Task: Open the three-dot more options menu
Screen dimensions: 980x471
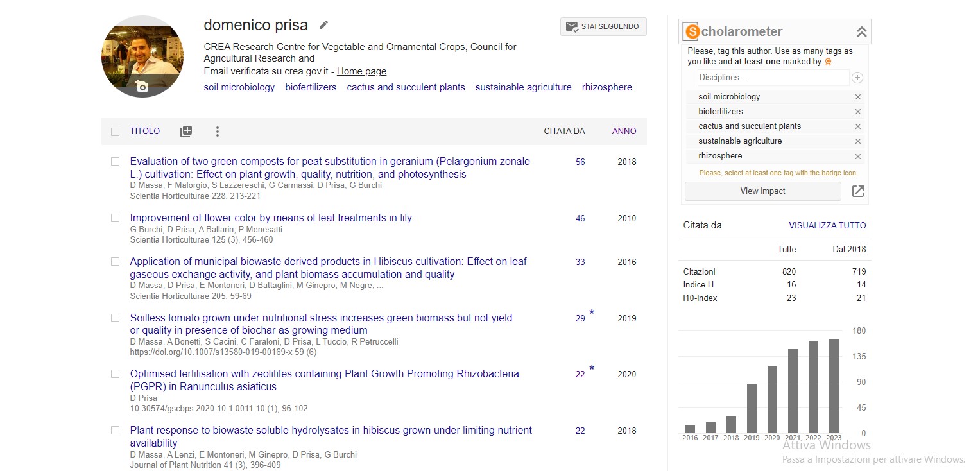Action: 218,132
